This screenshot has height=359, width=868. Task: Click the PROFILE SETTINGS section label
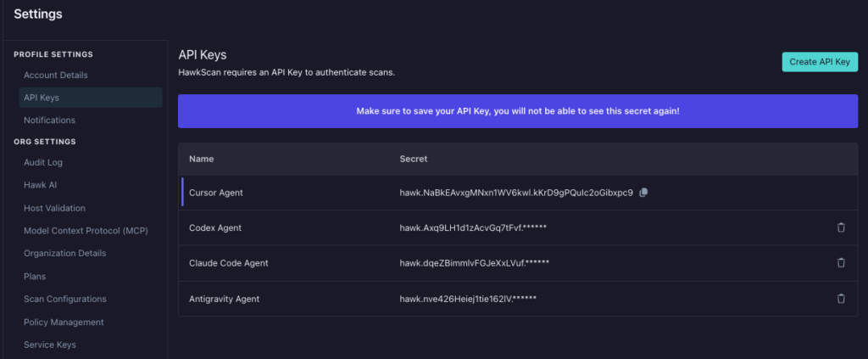click(x=53, y=54)
